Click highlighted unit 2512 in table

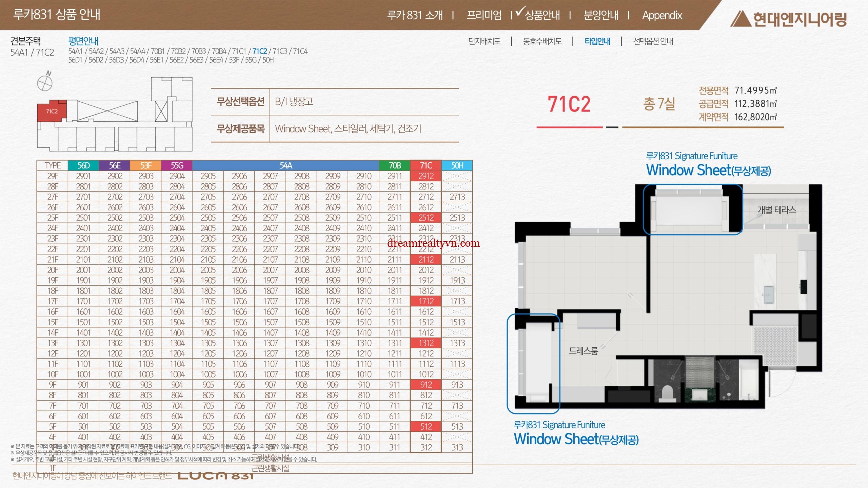pyautogui.click(x=426, y=218)
